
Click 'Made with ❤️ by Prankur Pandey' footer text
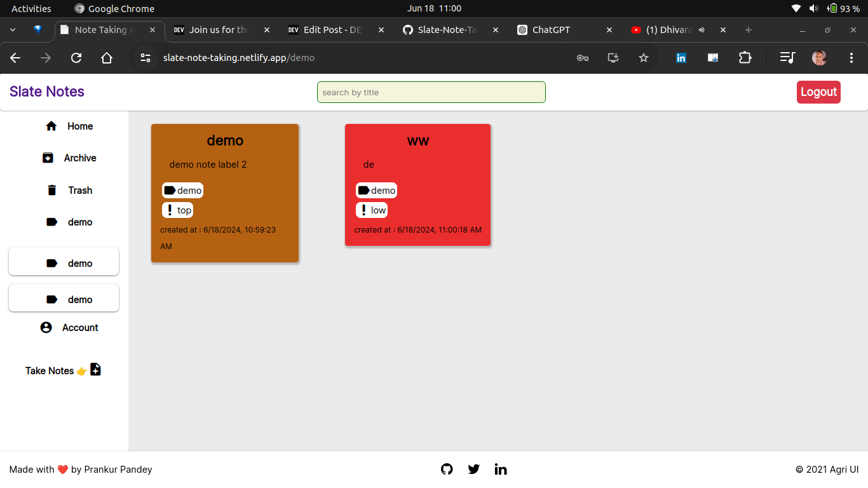(x=81, y=470)
